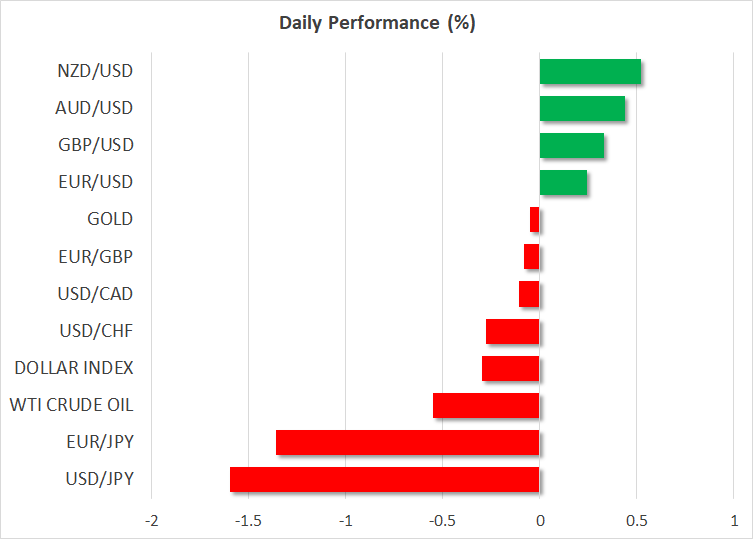Click the chart title Daily Performance (%)
753x539 pixels.
[376, 23]
